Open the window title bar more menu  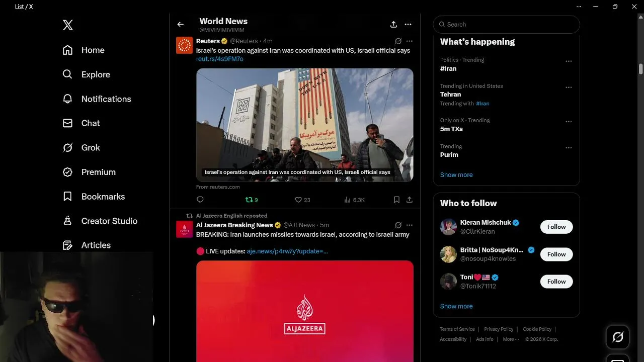tap(579, 7)
